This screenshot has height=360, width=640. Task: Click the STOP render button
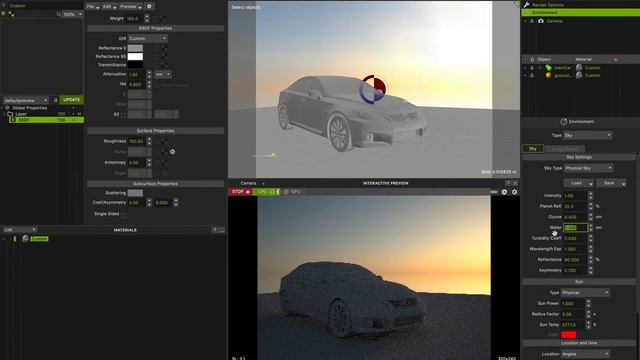click(x=240, y=191)
